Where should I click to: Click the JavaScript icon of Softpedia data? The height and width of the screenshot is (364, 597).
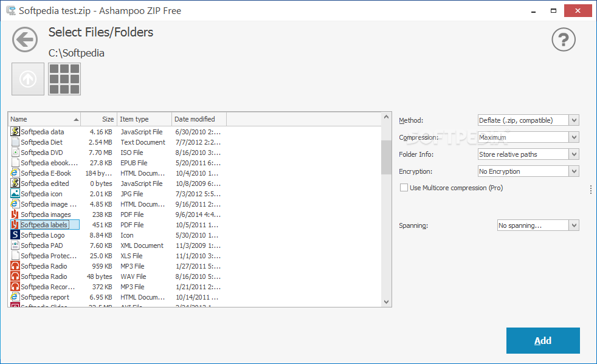[x=15, y=131]
